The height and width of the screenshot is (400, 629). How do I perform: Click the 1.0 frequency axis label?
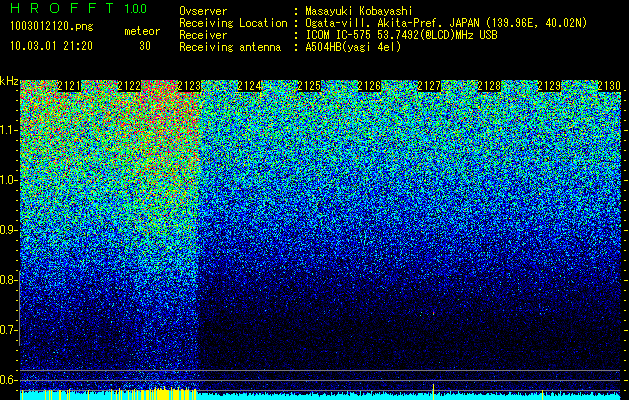coord(8,180)
